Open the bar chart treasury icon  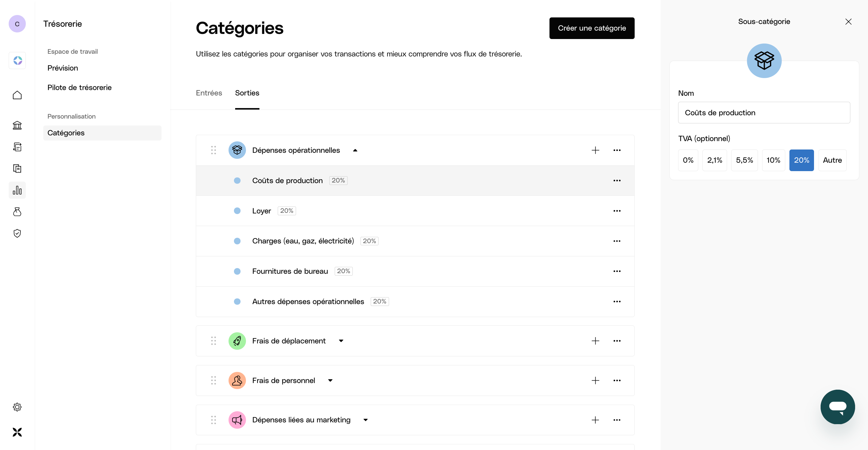click(17, 190)
